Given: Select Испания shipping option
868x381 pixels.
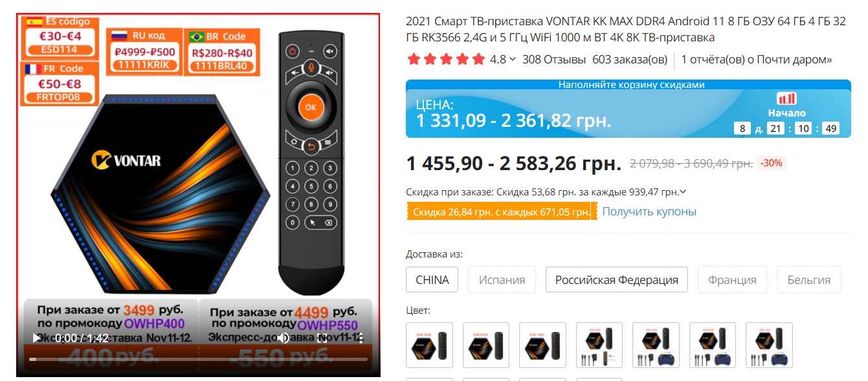Looking at the screenshot, I should point(502,279).
